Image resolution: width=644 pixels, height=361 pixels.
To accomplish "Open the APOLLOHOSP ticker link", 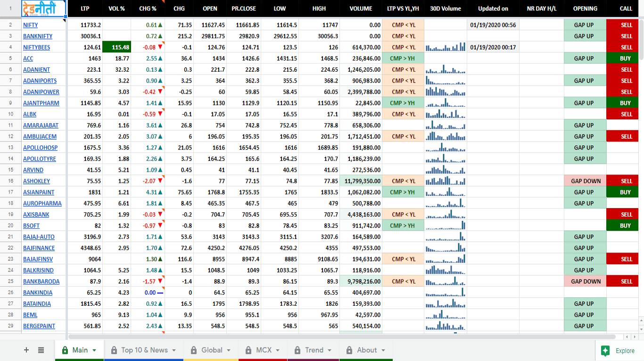I will [40, 148].
